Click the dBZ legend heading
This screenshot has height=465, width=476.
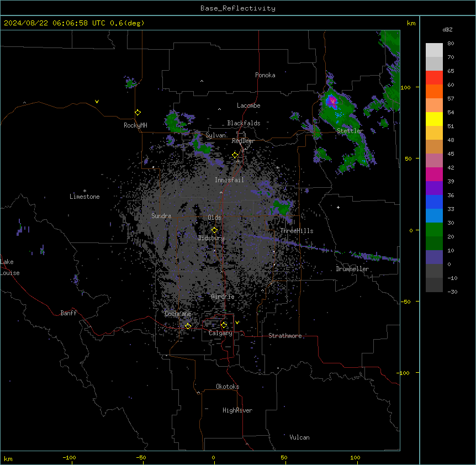pos(447,30)
